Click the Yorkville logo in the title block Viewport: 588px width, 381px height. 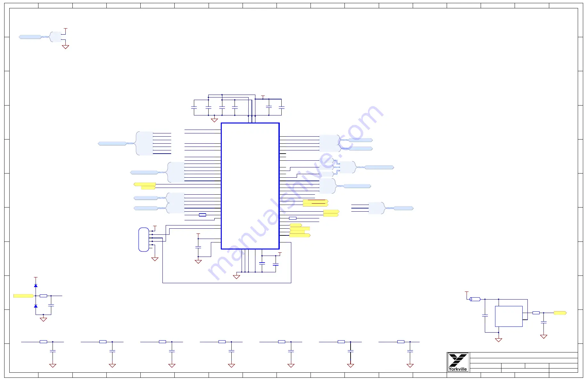tap(458, 362)
